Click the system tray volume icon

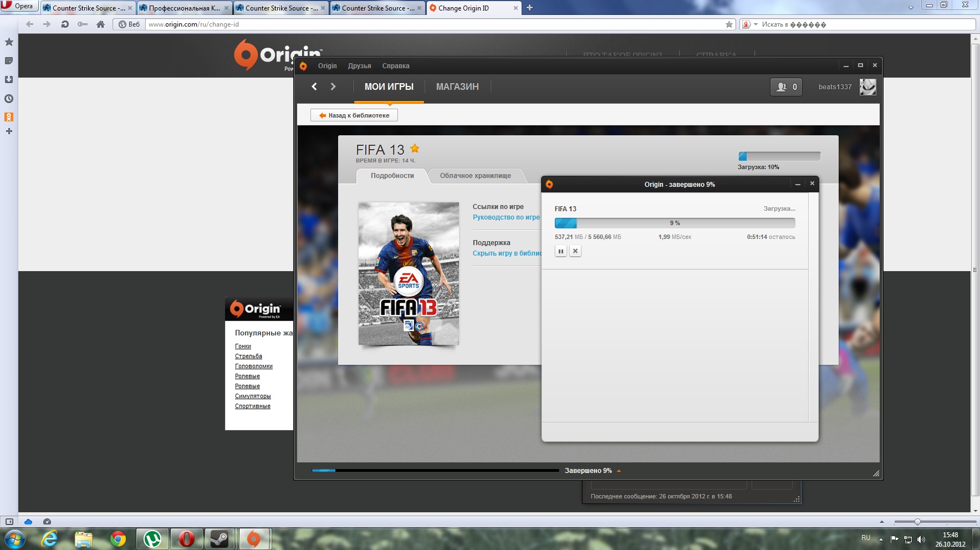coord(921,539)
